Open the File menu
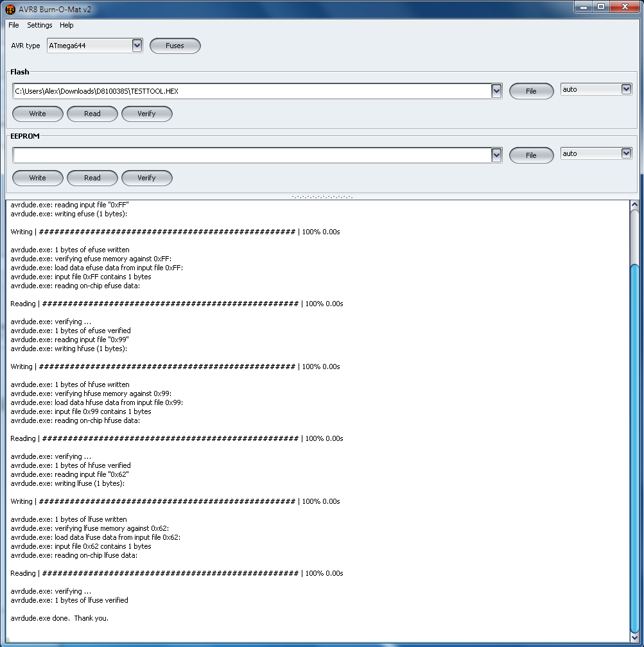Image resolution: width=644 pixels, height=647 pixels. [x=13, y=25]
